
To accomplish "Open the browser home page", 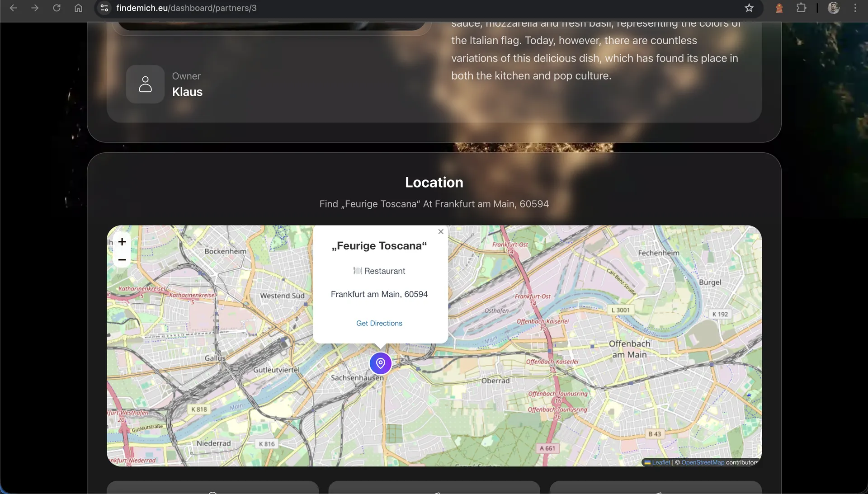I will (78, 8).
